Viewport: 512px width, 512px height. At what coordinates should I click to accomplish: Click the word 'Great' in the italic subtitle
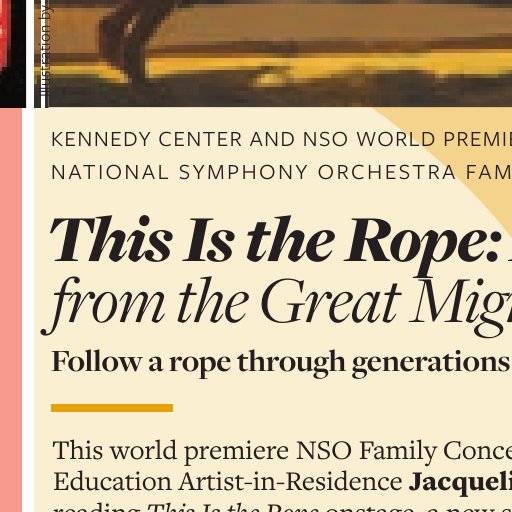[x=331, y=302]
